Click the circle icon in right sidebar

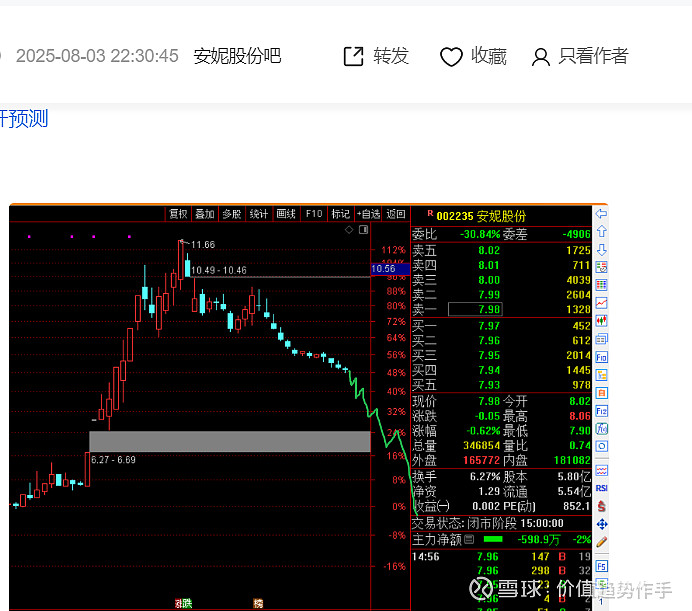601,446
